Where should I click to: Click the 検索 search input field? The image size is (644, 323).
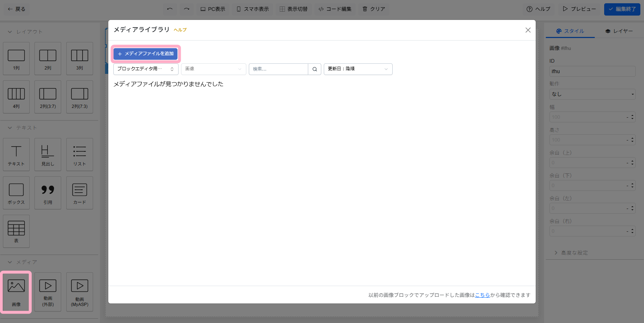278,69
